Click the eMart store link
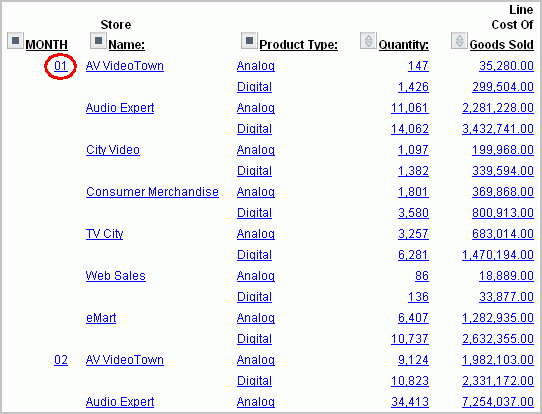This screenshot has height=414, width=542. 101,318
